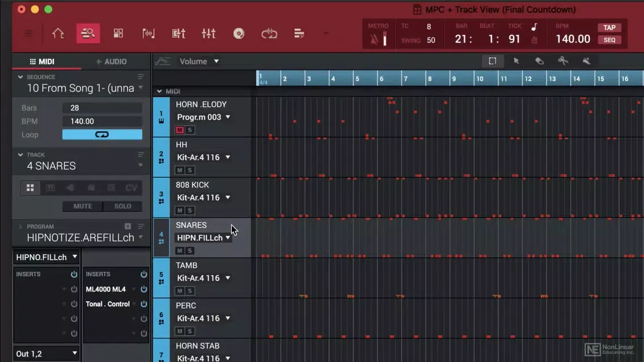Switch to the AUDIO tab

[111, 62]
